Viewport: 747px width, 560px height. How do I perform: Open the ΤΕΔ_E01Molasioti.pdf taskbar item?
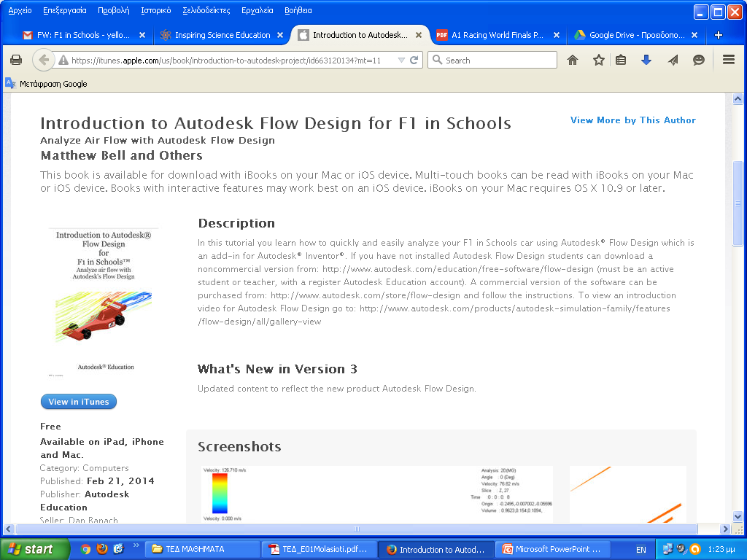[320, 549]
